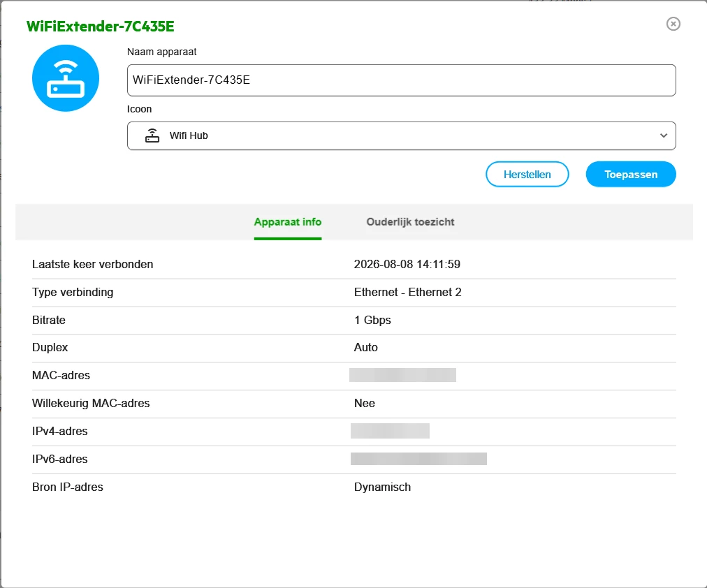Switch to the Apparaat info tab
This screenshot has width=707, height=588.
coord(288,222)
